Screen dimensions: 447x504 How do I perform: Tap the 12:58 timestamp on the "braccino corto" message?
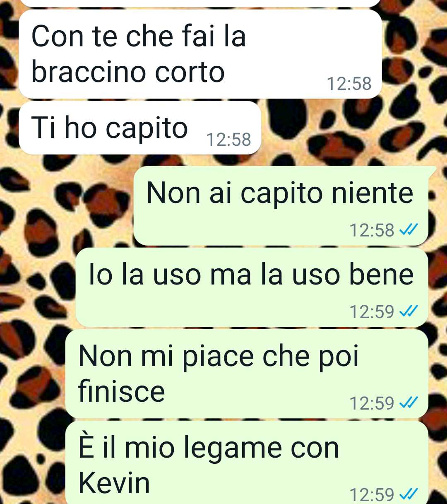(x=349, y=84)
